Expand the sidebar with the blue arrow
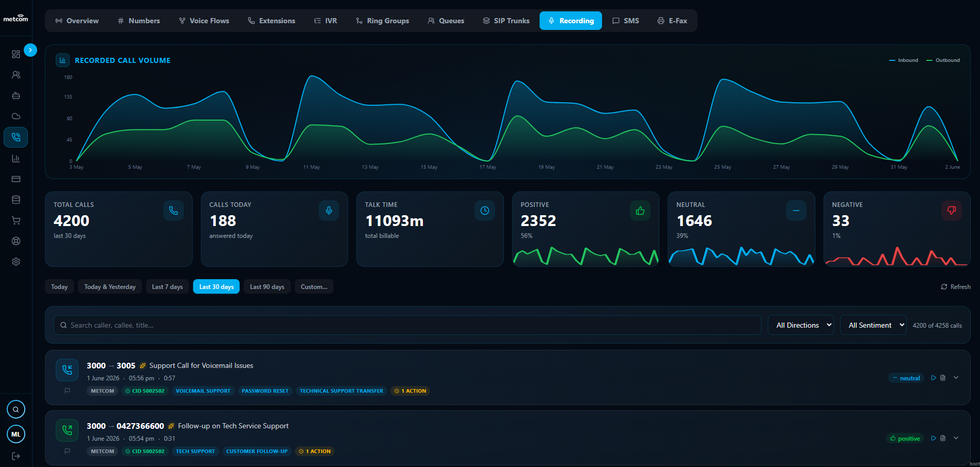The width and height of the screenshot is (980, 467). pyautogui.click(x=30, y=50)
